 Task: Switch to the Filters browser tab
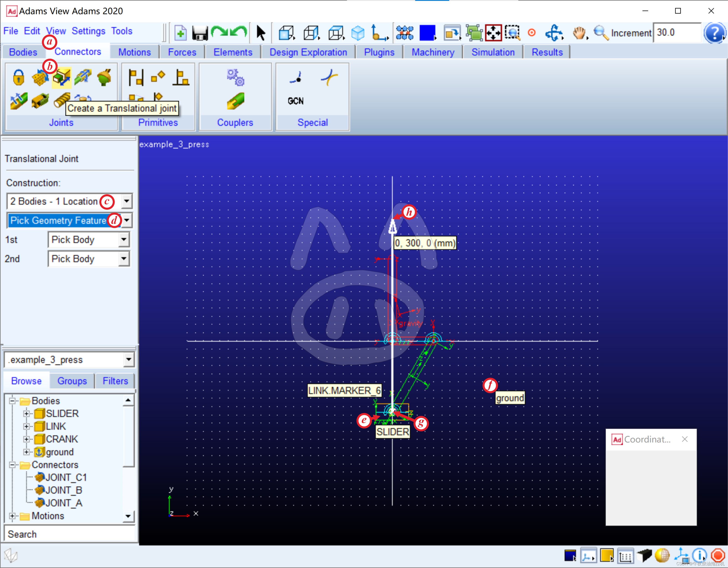(x=115, y=381)
